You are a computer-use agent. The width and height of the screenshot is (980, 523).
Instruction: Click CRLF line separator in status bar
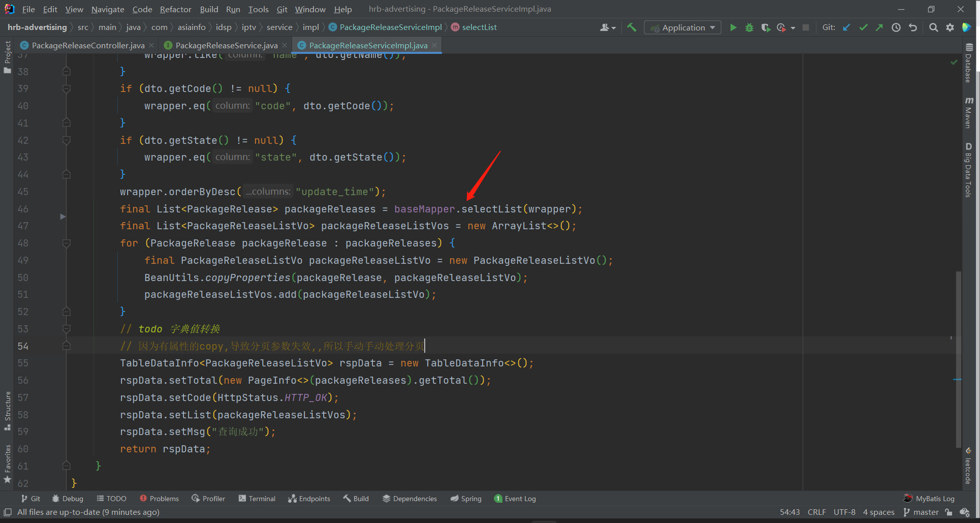816,512
